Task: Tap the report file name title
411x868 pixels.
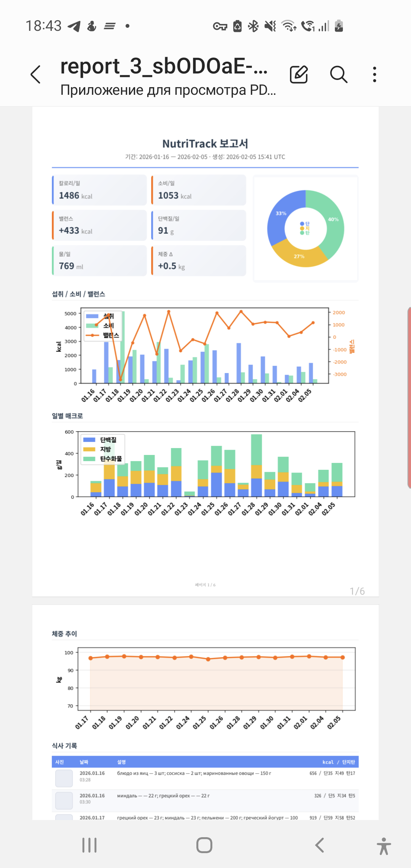Action: 164,67
